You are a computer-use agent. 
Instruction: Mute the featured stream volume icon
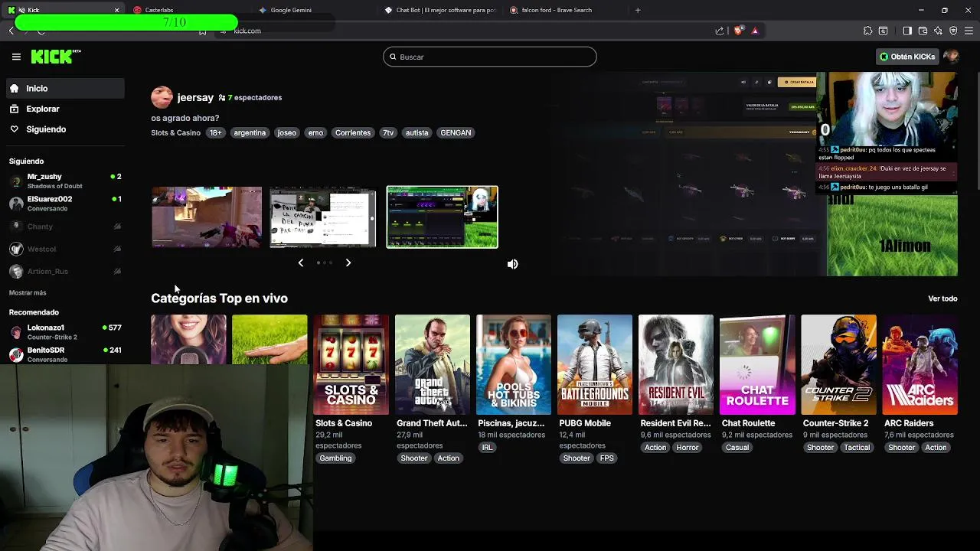(512, 264)
